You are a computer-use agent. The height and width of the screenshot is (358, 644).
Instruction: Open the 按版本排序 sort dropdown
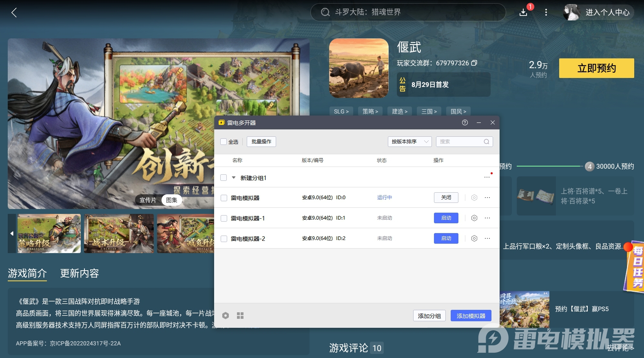409,142
